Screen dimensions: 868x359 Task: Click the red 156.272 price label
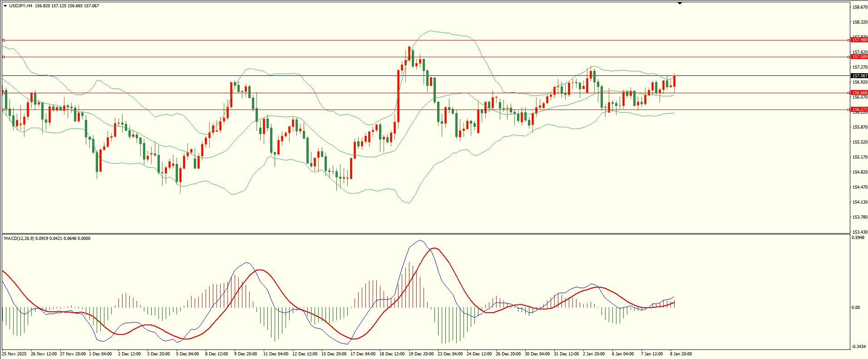[859, 110]
